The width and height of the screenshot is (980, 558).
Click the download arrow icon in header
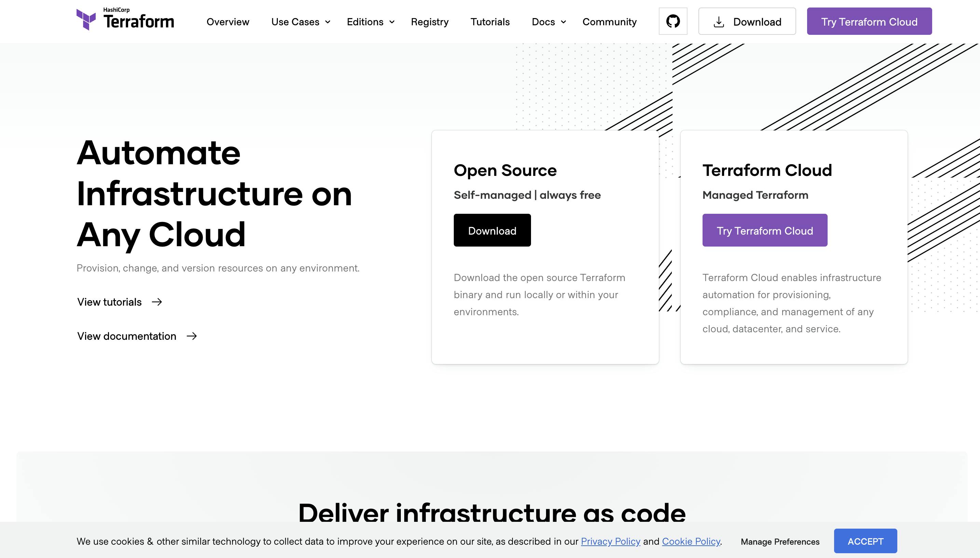pyautogui.click(x=719, y=22)
